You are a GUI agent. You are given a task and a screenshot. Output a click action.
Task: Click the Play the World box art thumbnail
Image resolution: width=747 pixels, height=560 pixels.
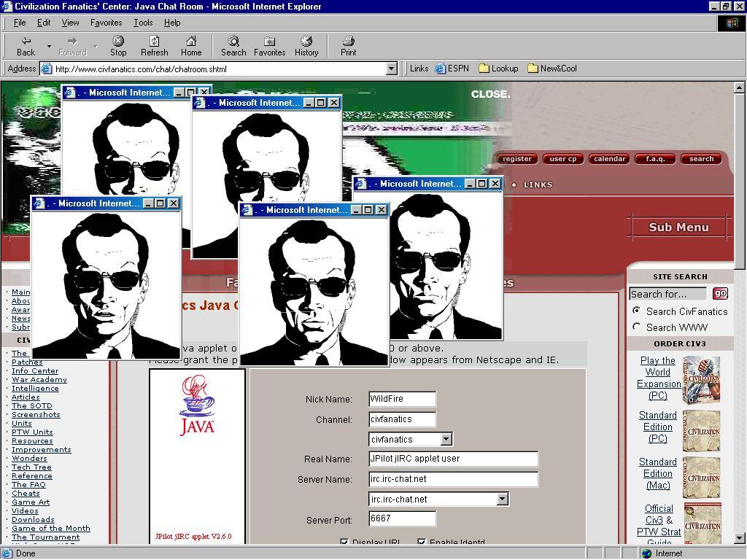pyautogui.click(x=702, y=379)
